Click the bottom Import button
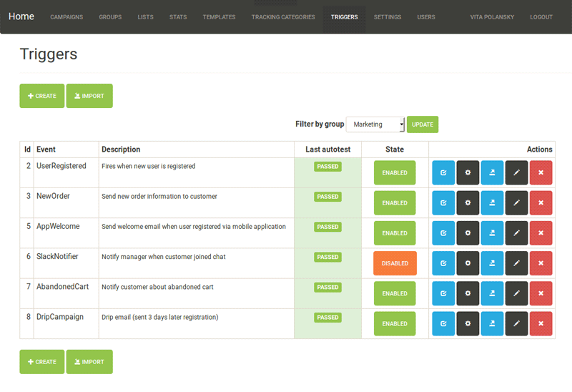This screenshot has height=392, width=572. (89, 362)
